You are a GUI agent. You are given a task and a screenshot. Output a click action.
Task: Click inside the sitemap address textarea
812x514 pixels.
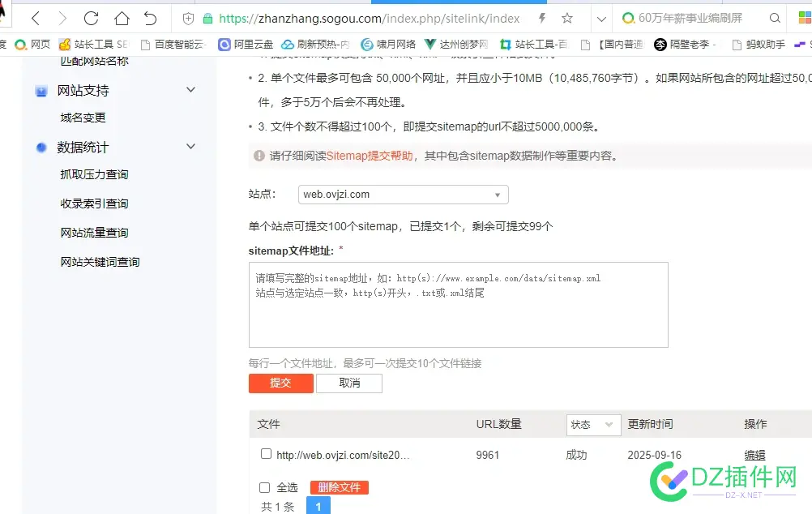(458, 304)
